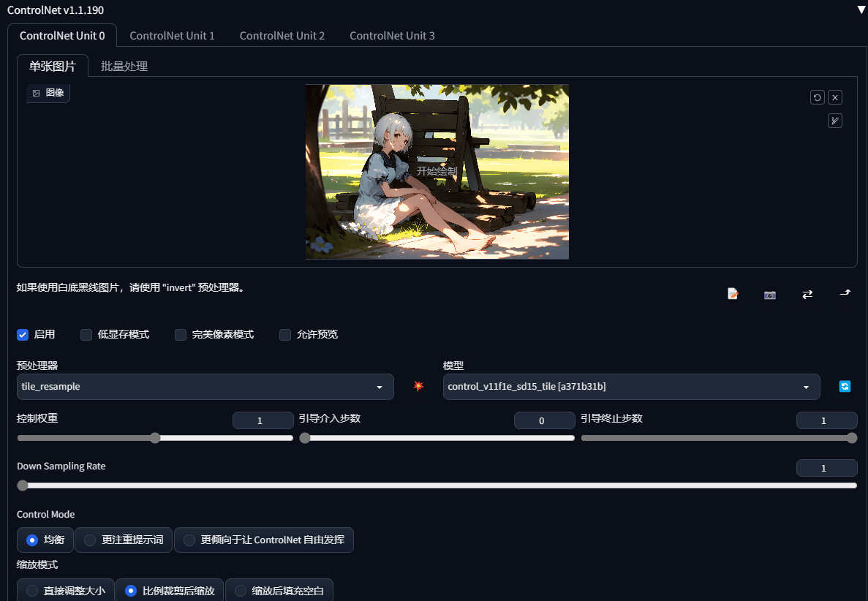868x601 pixels.
Task: Collapse the ControlNet v1.1.190 panel arrow
Action: coord(861,10)
